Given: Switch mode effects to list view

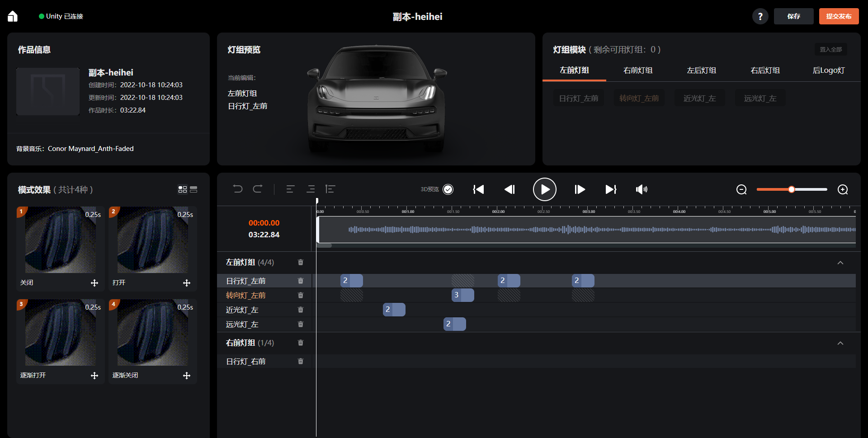Looking at the screenshot, I should pyautogui.click(x=193, y=189).
